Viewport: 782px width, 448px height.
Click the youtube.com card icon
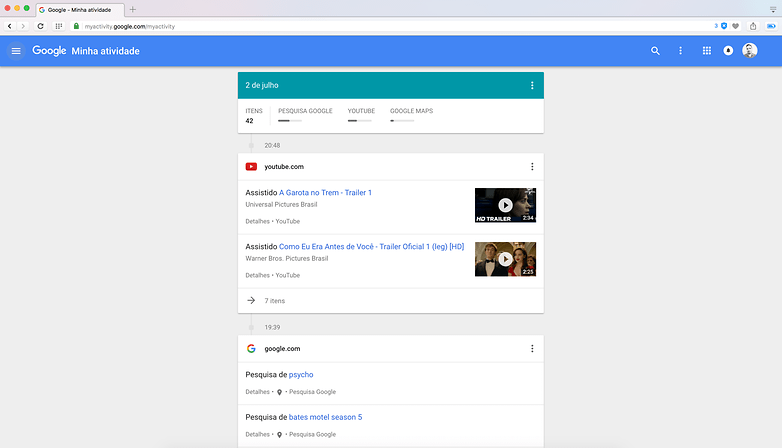coord(251,167)
